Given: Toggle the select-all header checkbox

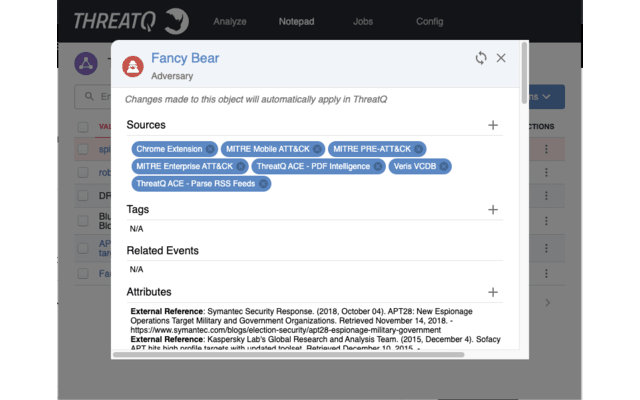Looking at the screenshot, I should [x=83, y=127].
